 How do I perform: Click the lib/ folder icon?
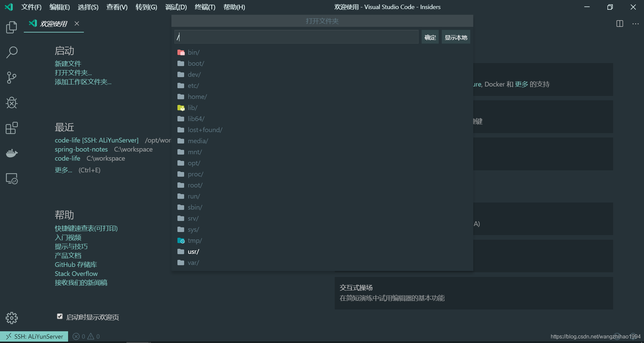coord(181,108)
